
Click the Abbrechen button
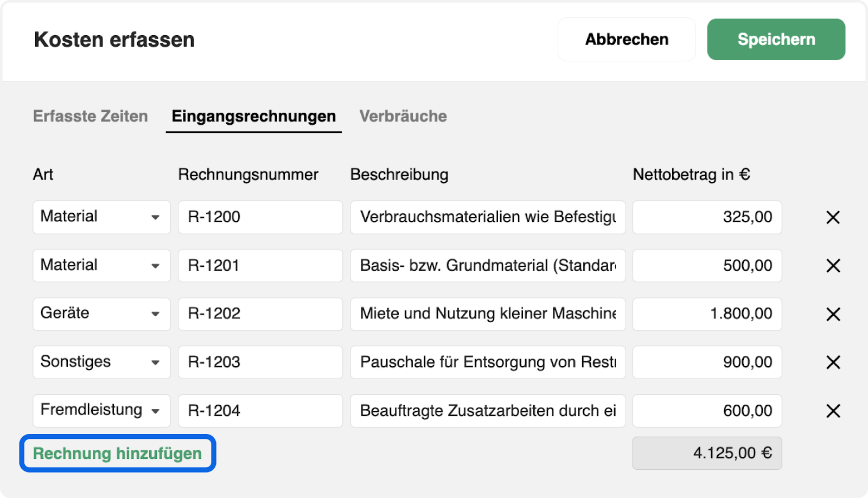pyautogui.click(x=627, y=40)
